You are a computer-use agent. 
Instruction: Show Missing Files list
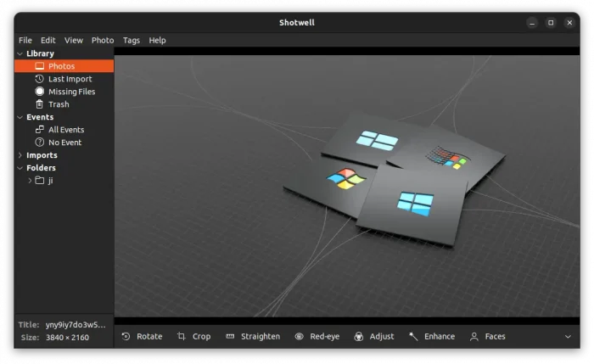pos(71,92)
